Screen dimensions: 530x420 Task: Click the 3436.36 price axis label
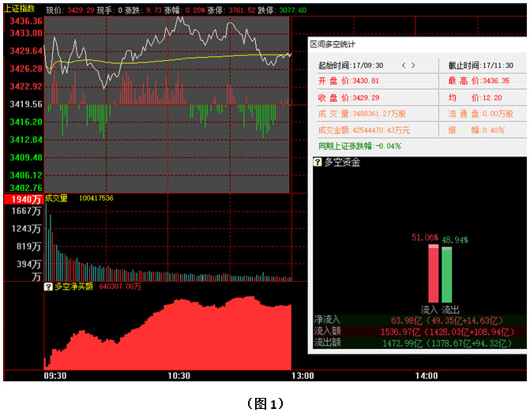pyautogui.click(x=26, y=21)
